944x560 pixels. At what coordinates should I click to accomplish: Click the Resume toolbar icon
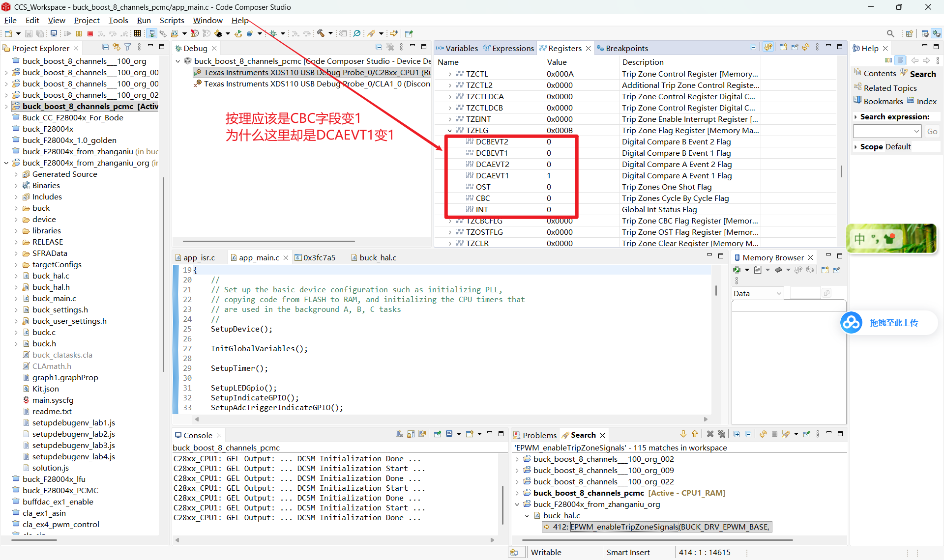(x=67, y=33)
